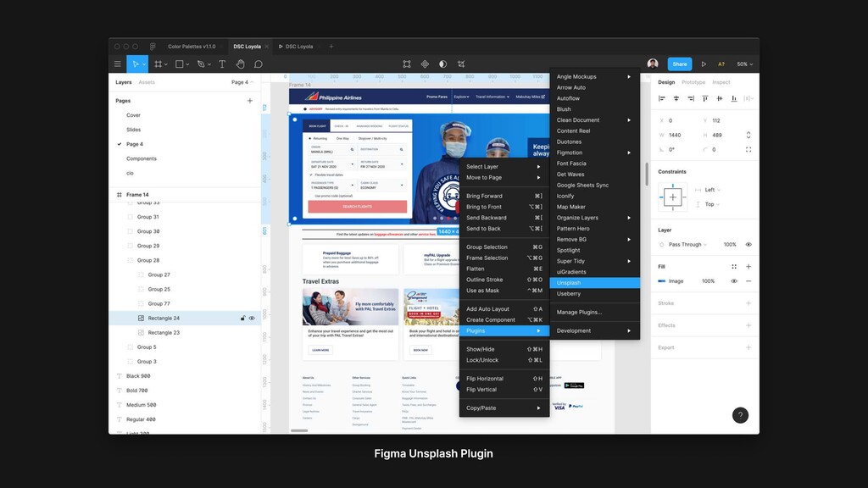Switch to Assets tab
The width and height of the screenshot is (868, 488).
pyautogui.click(x=147, y=82)
